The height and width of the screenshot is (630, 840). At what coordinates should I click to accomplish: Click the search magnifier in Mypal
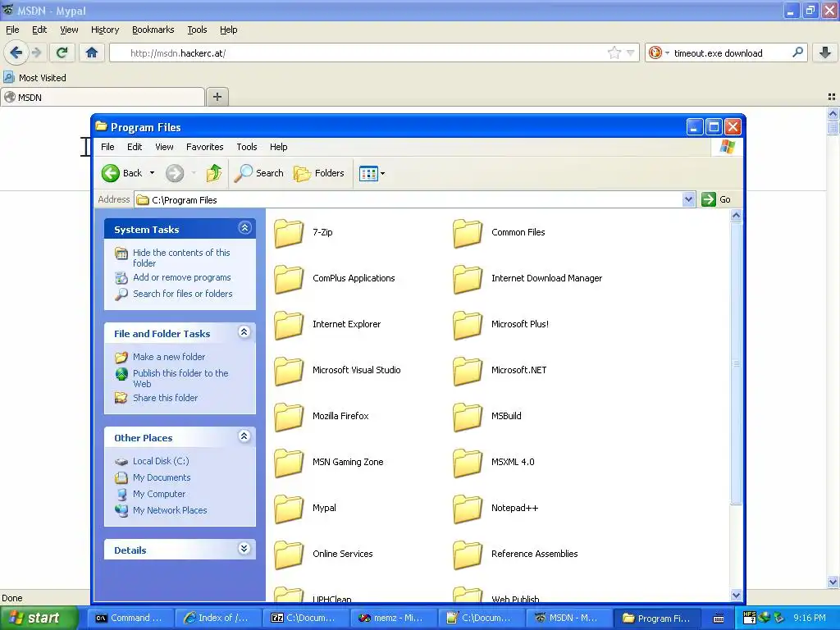tap(797, 52)
